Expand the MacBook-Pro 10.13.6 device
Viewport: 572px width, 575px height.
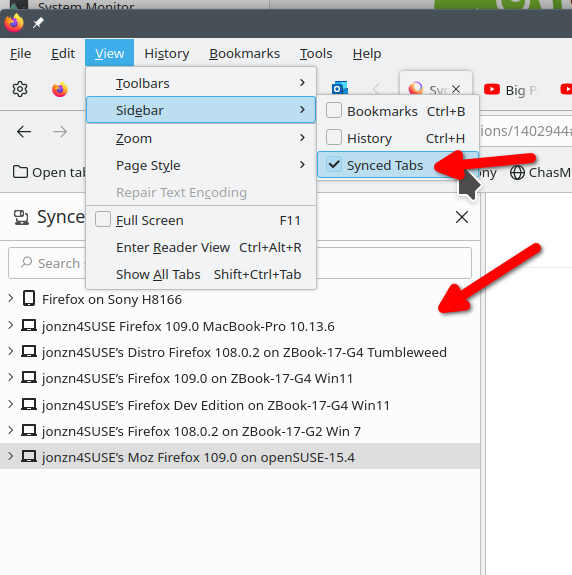point(11,325)
